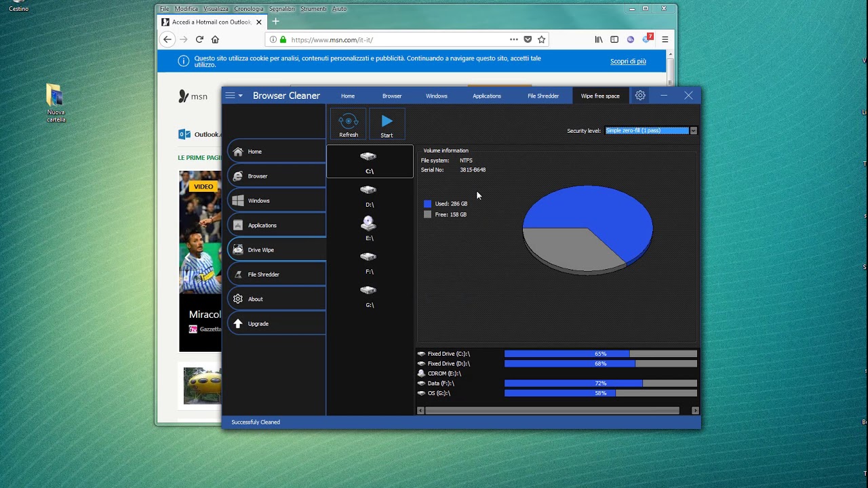
Task: Open Firefox home page button
Action: [215, 39]
